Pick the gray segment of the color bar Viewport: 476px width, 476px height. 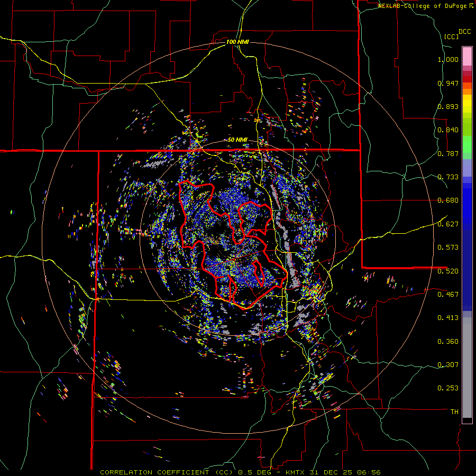tap(467, 368)
